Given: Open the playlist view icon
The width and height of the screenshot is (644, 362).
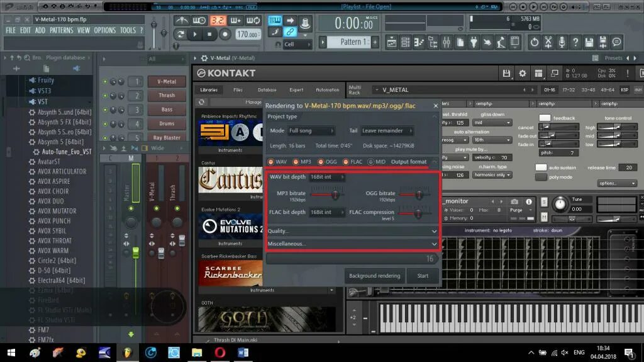Looking at the screenshot, I should coord(391,42).
